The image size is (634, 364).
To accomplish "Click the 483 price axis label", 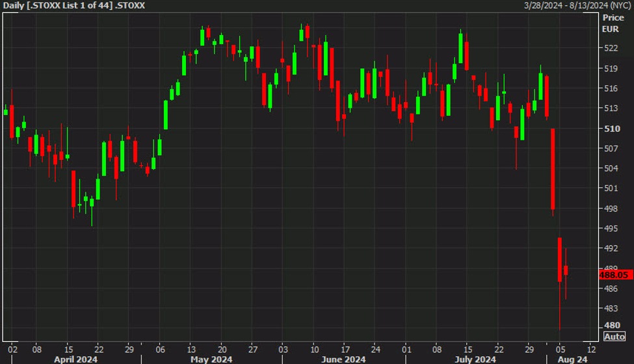I will 611,308.
